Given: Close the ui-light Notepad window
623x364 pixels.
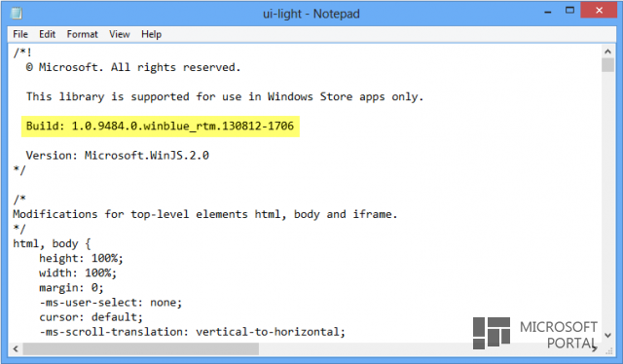Looking at the screenshot, I should [x=599, y=11].
